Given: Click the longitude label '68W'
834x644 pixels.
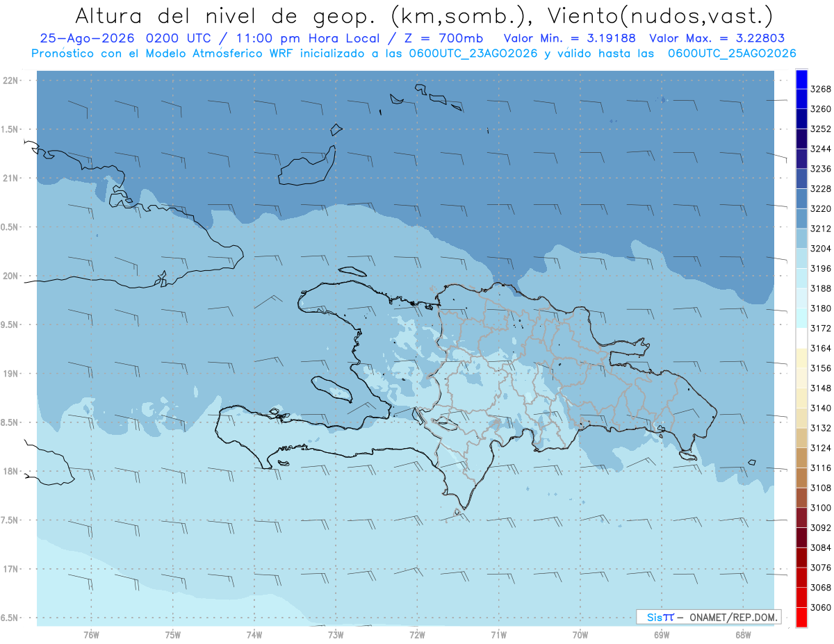Looking at the screenshot, I should pos(743,634).
